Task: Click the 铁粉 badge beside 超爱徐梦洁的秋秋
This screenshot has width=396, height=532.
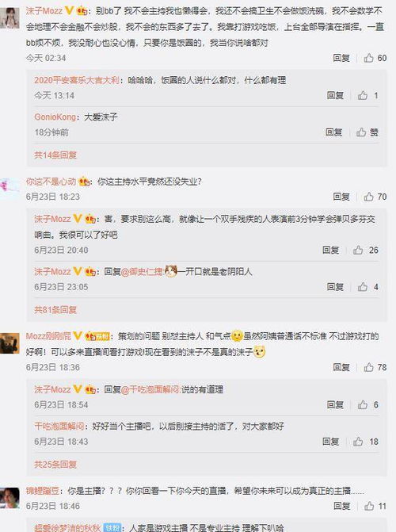Action: pyautogui.click(x=112, y=527)
